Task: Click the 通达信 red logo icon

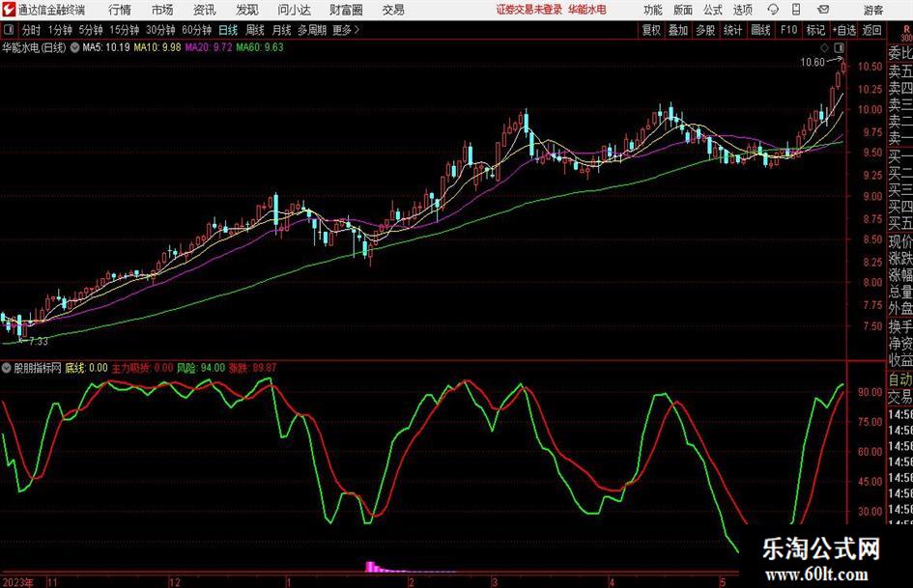Action: (x=8, y=10)
